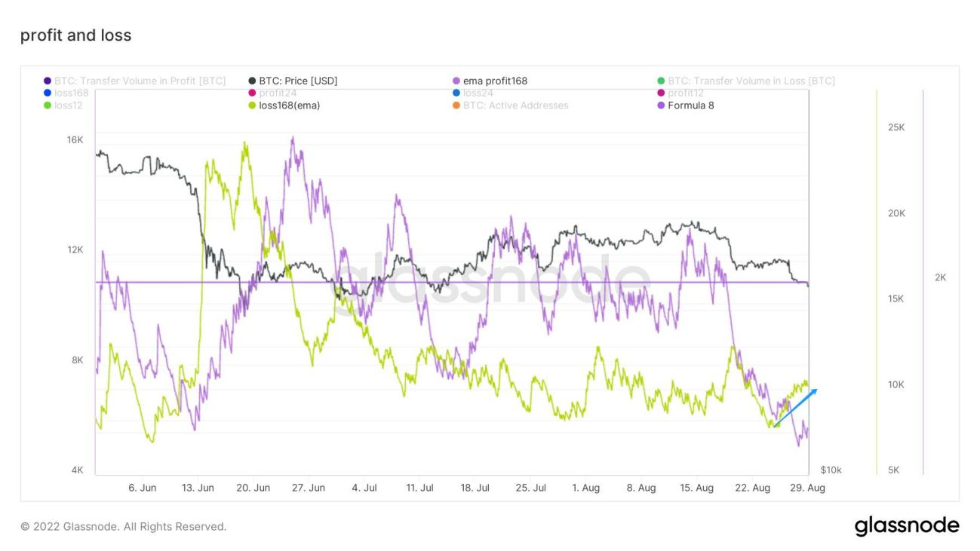
Task: Click the 13. Jun date axis label
Action: 198,488
